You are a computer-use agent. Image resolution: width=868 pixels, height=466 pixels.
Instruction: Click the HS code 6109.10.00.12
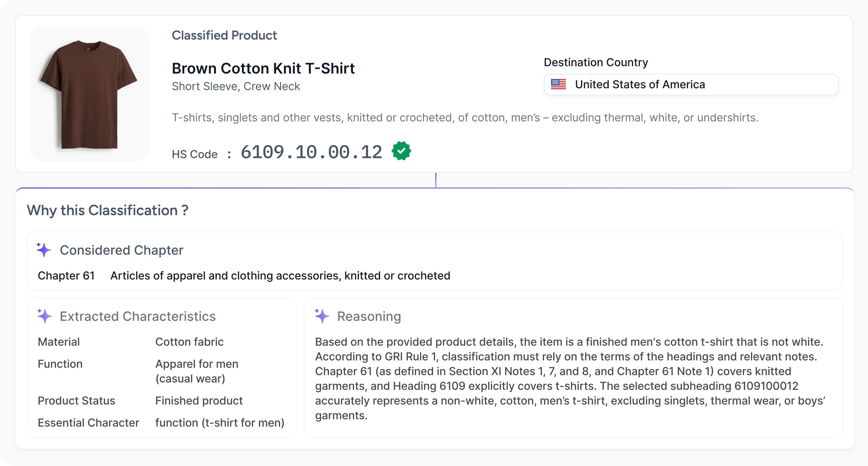pyautogui.click(x=311, y=152)
